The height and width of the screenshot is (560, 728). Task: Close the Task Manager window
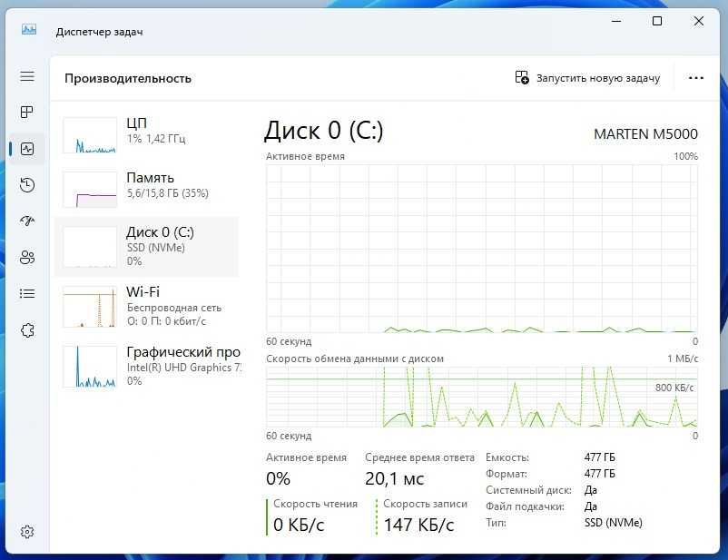tap(698, 21)
